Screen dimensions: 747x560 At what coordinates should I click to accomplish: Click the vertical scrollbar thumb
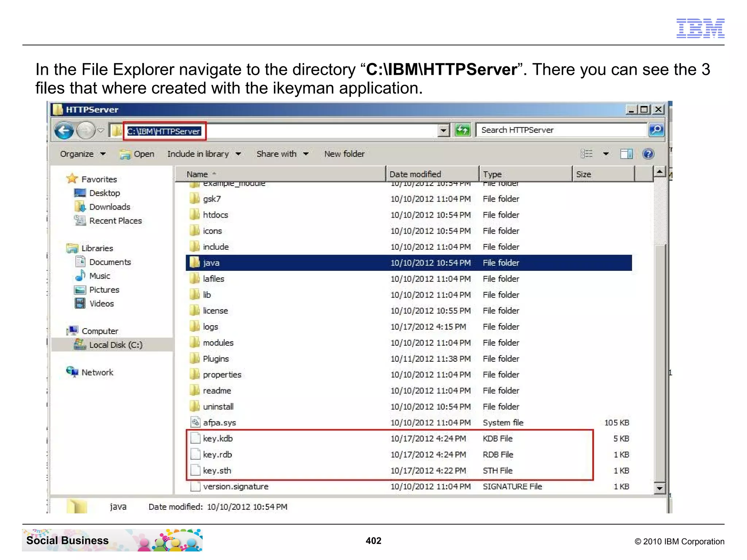(x=659, y=362)
